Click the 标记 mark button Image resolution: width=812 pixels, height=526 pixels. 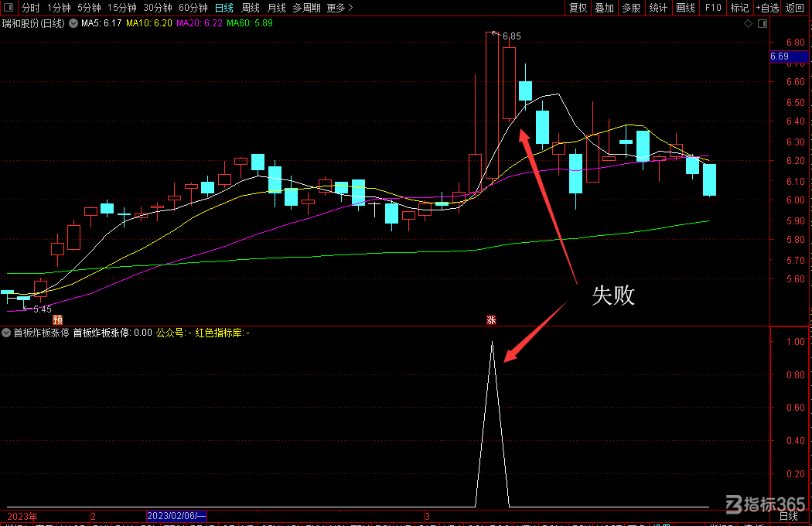pyautogui.click(x=739, y=8)
